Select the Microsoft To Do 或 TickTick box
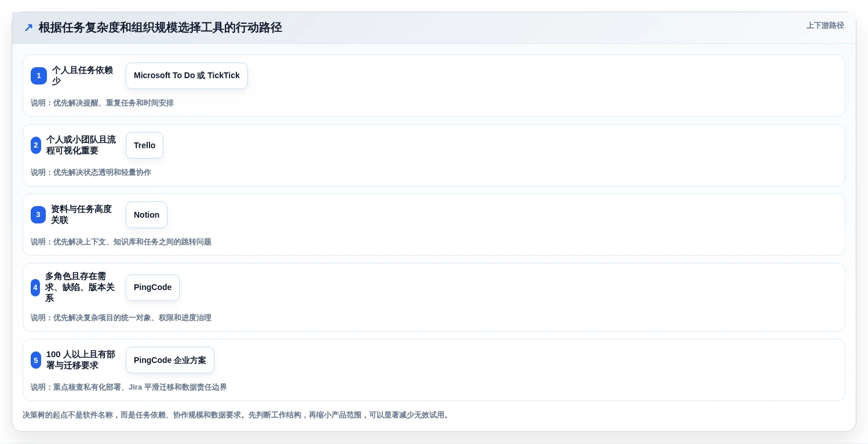 pos(187,76)
